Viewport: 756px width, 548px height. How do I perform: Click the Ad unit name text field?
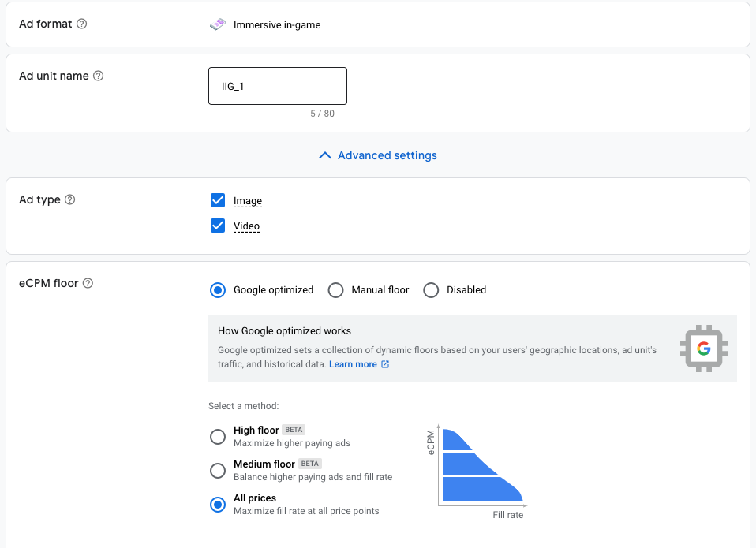point(278,86)
